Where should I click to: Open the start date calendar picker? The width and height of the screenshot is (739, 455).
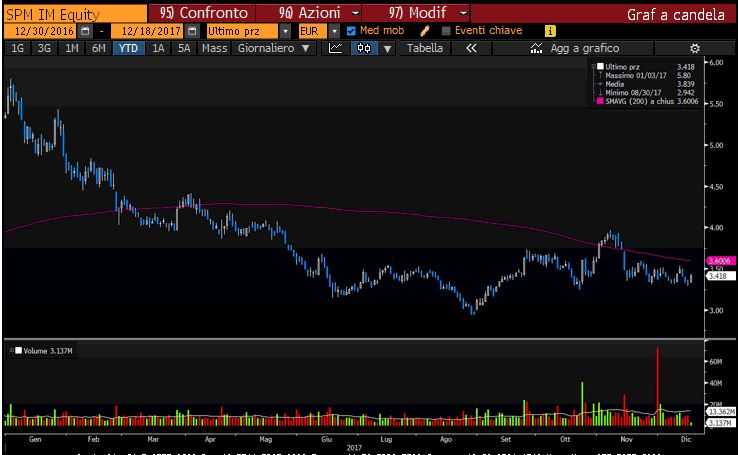(x=85, y=31)
